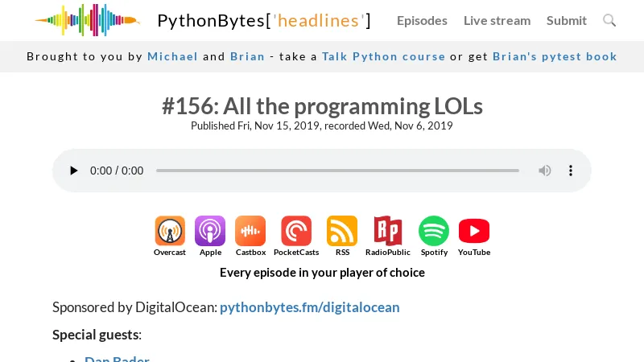644x362 pixels.
Task: Click the search magnifier icon
Action: pyautogui.click(x=609, y=20)
